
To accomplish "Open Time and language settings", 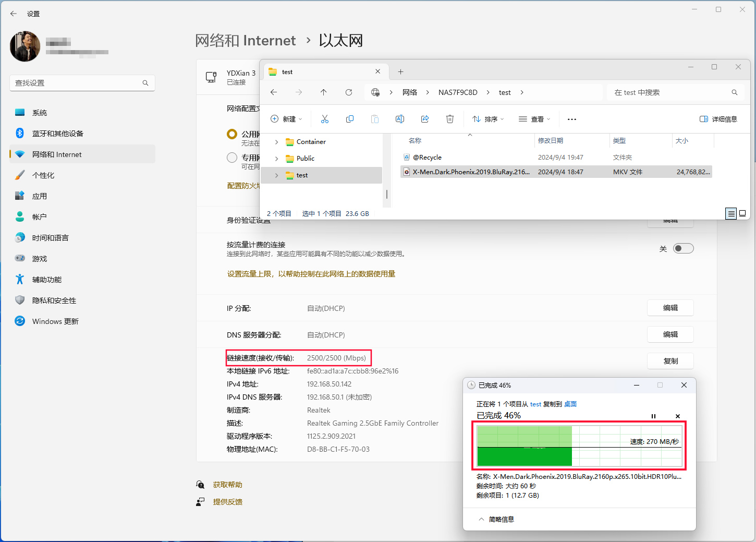I will pyautogui.click(x=82, y=238).
